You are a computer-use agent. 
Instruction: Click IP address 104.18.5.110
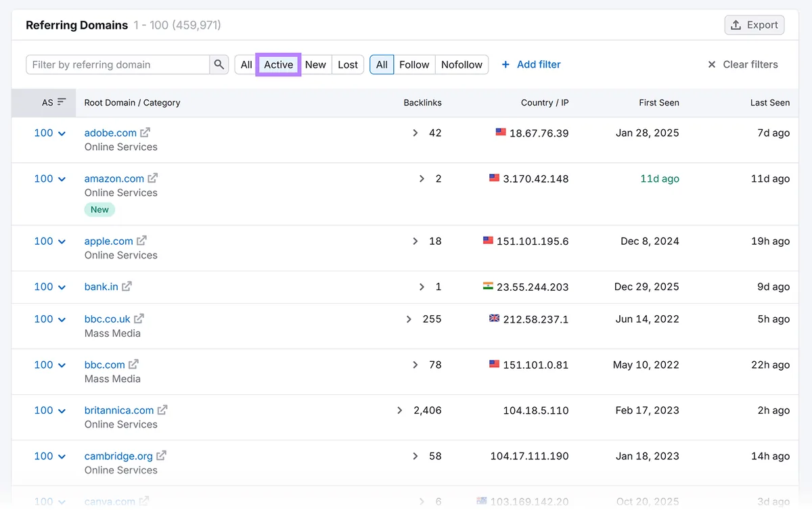point(536,410)
